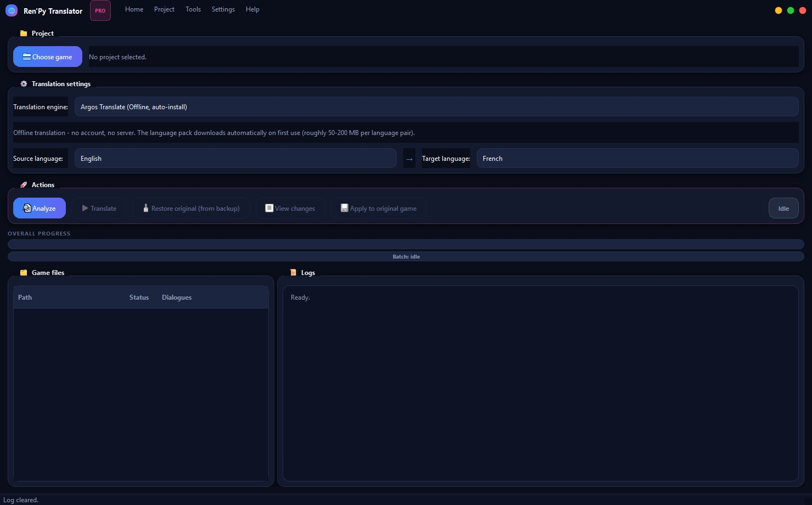812x505 pixels.
Task: Click Restore original (from backup) button
Action: pyautogui.click(x=191, y=208)
